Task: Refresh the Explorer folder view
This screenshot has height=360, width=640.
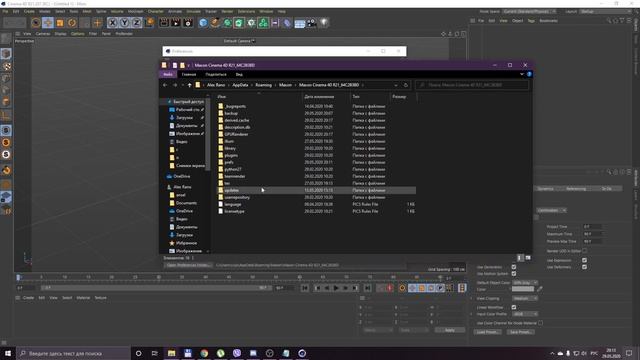Action: point(406,85)
